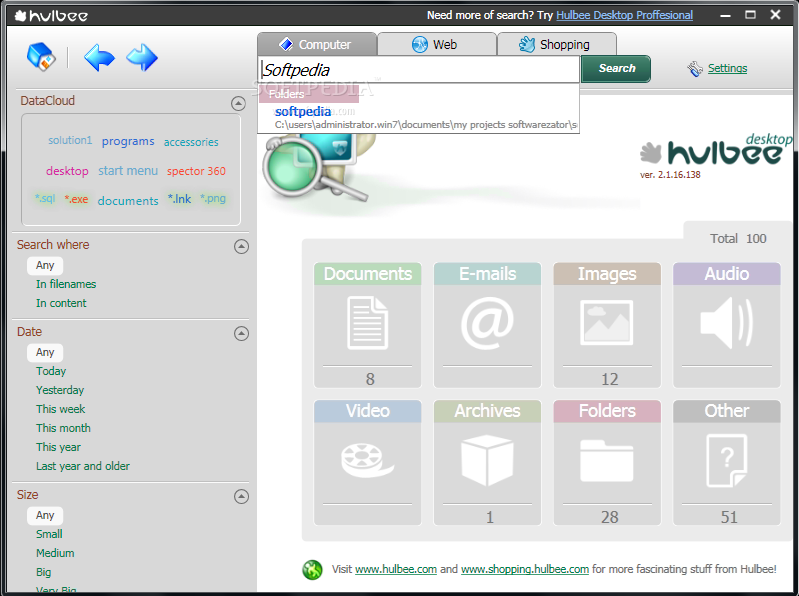Filter date by Today
The image size is (799, 596).
click(51, 371)
